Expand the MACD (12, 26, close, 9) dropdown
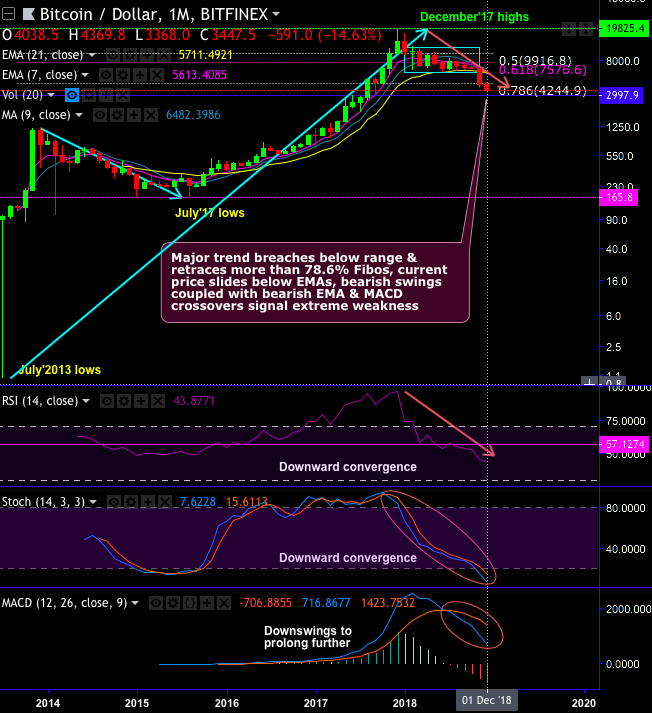 [135, 603]
